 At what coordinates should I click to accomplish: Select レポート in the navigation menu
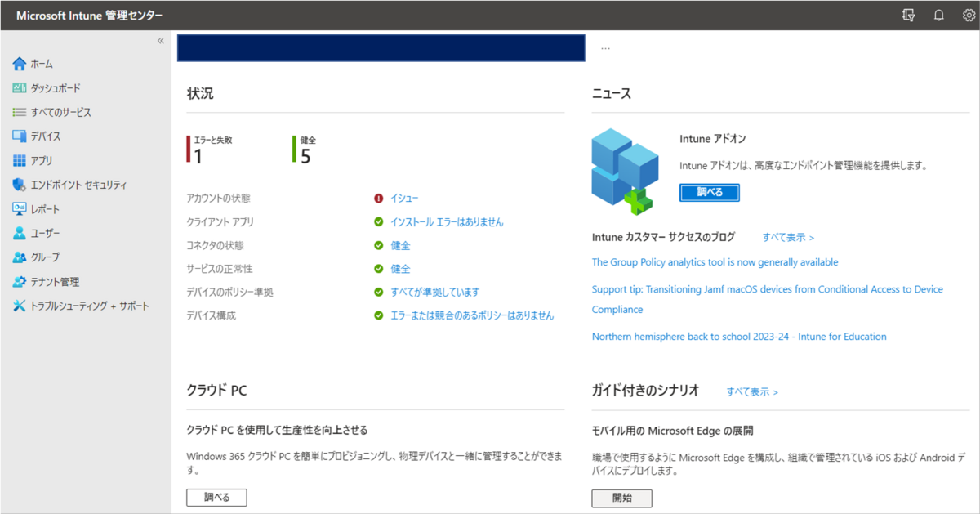(x=45, y=209)
